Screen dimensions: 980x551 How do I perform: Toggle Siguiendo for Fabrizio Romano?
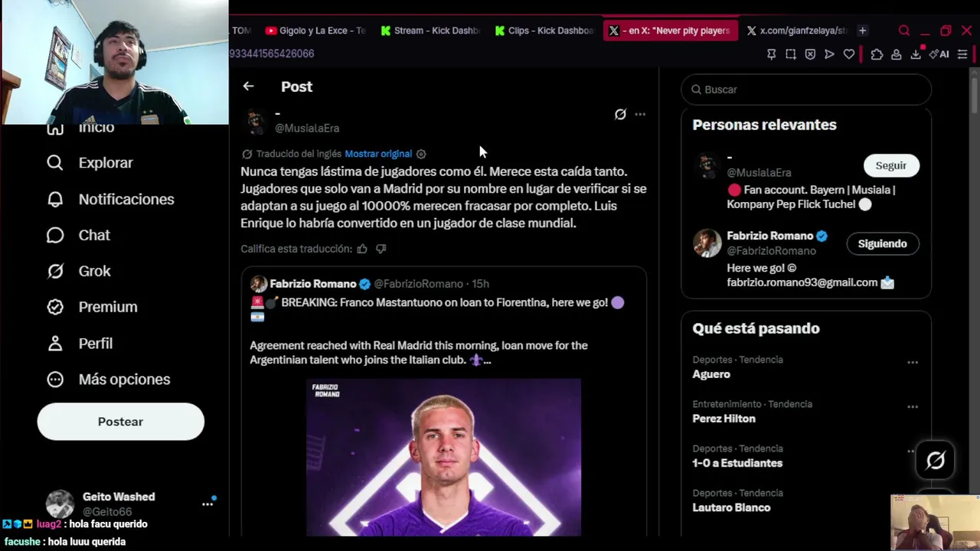[x=882, y=243]
